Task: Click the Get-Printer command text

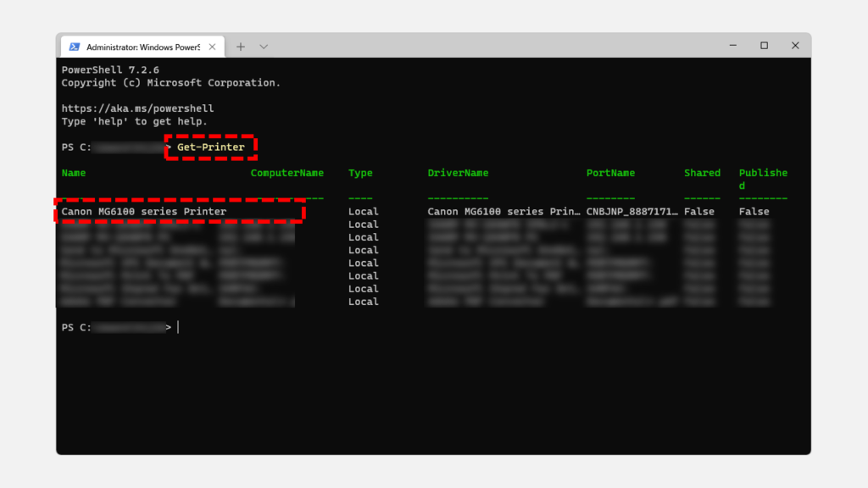Action: click(x=211, y=147)
